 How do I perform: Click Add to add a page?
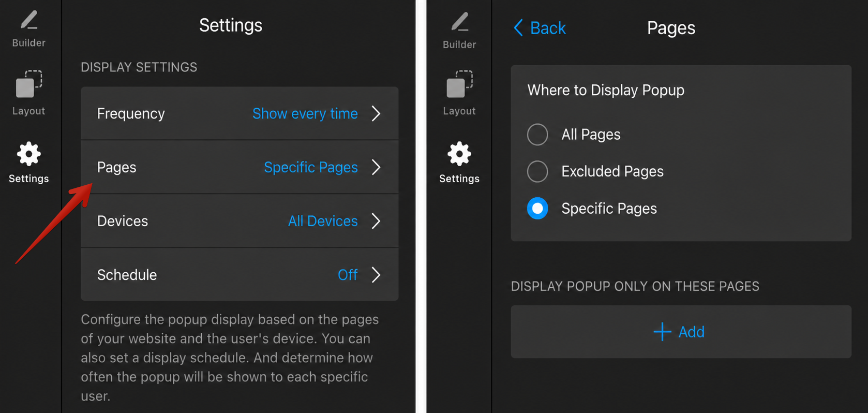pyautogui.click(x=681, y=332)
